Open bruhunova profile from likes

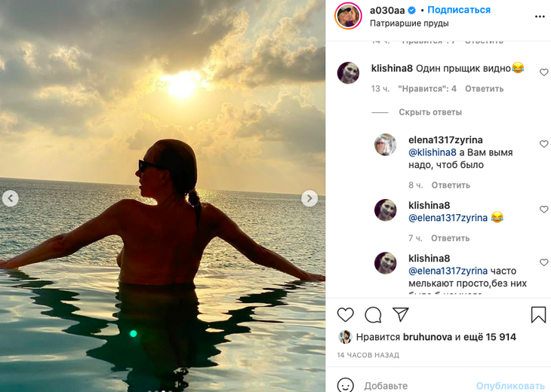pyautogui.click(x=427, y=337)
